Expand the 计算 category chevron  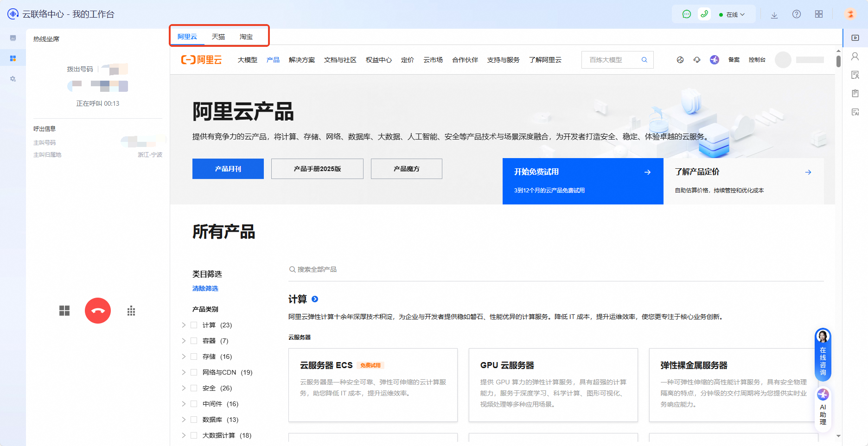click(184, 325)
